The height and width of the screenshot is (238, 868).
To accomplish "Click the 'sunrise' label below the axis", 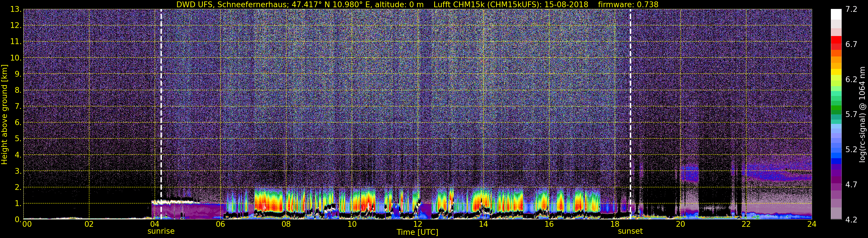I will click(x=161, y=231).
